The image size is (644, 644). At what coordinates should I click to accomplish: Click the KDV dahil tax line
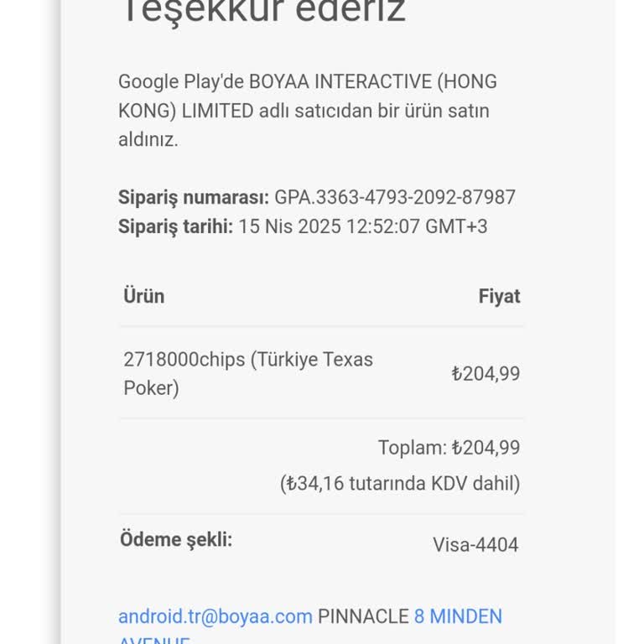(x=400, y=484)
